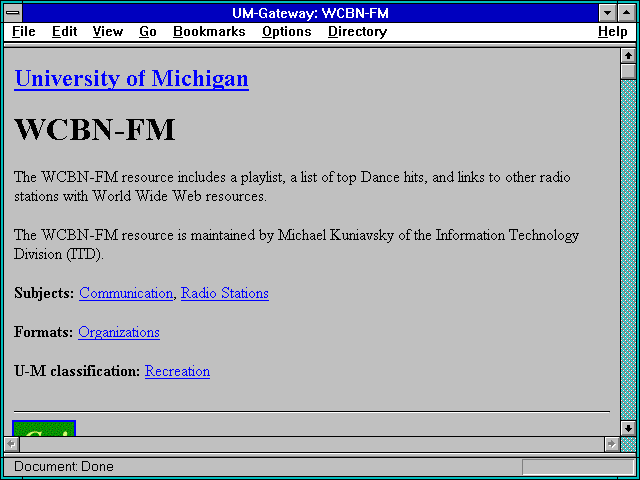Viewport: 640px width, 480px height.
Task: Open the Bookmarks menu
Action: pyautogui.click(x=209, y=32)
